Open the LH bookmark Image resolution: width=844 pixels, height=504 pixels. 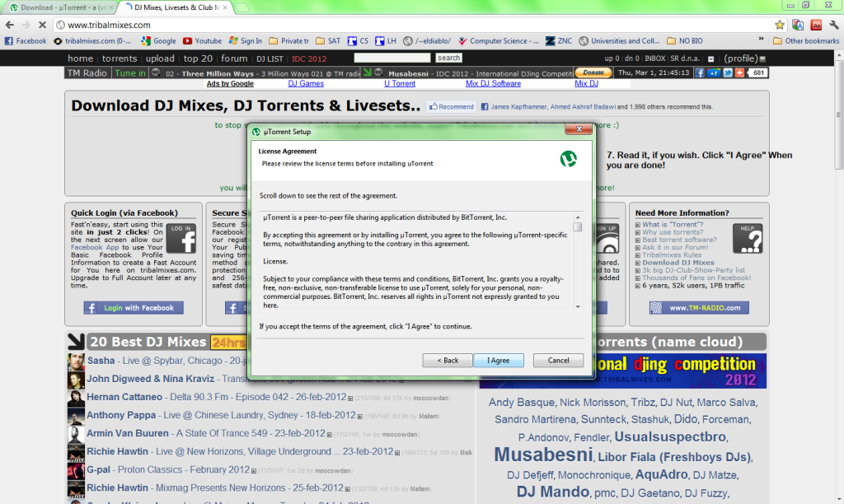[x=386, y=41]
